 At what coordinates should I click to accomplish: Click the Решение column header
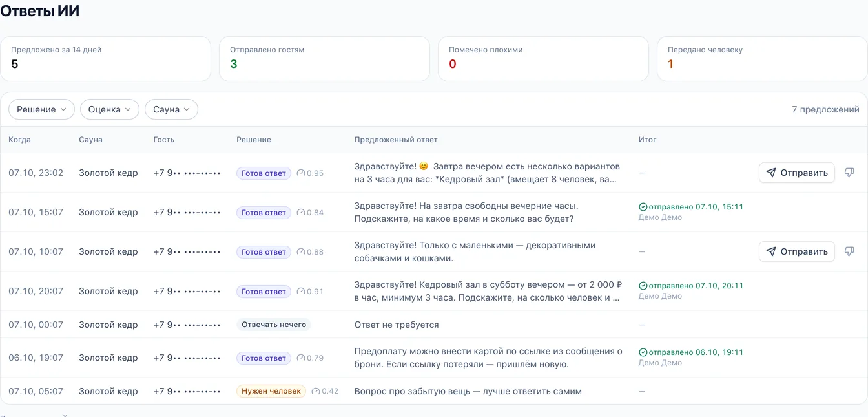254,140
